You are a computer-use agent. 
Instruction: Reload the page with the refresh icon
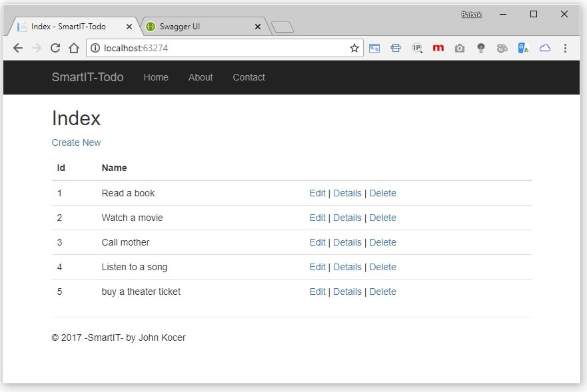55,48
